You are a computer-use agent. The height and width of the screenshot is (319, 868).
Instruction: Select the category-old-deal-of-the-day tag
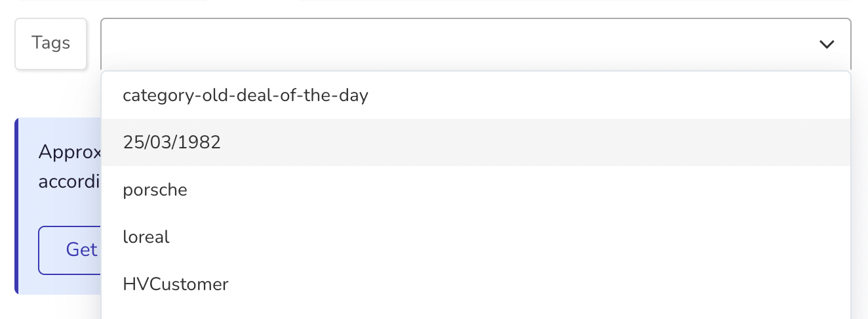click(245, 96)
